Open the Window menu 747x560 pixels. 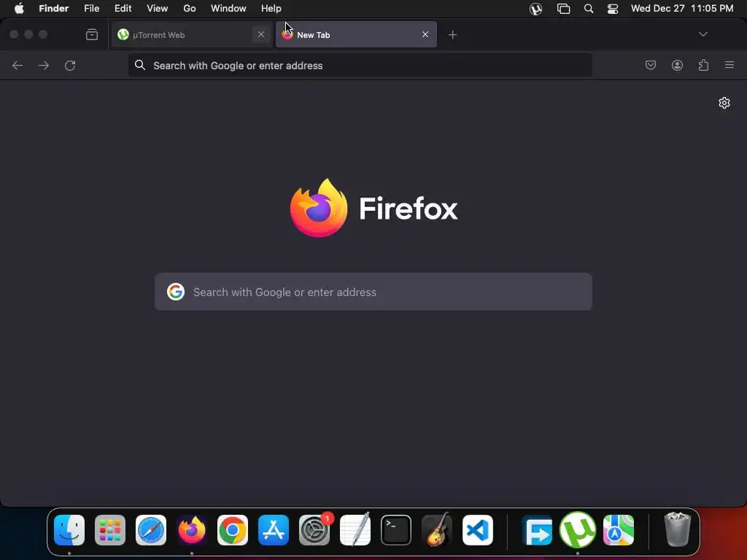[228, 9]
